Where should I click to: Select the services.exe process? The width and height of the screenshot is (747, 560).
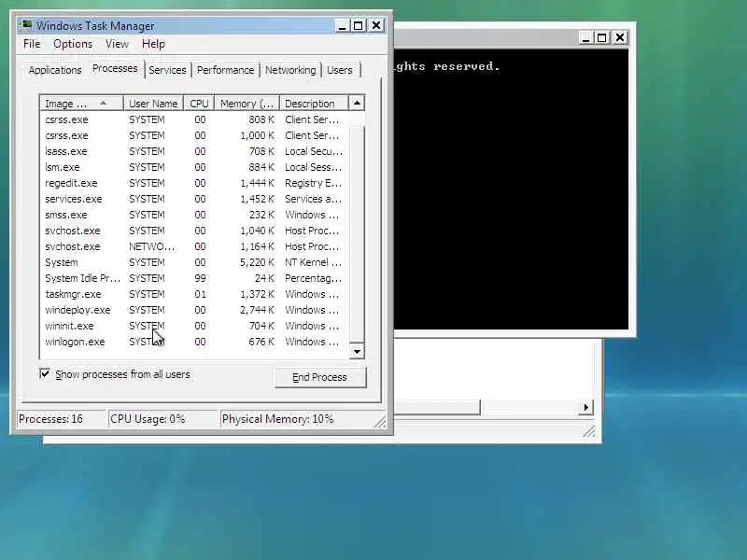194,199
